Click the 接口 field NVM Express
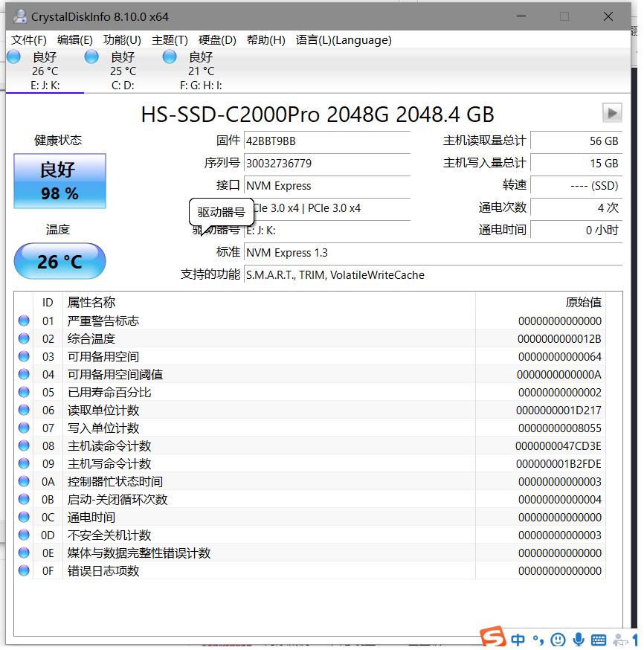 (327, 186)
